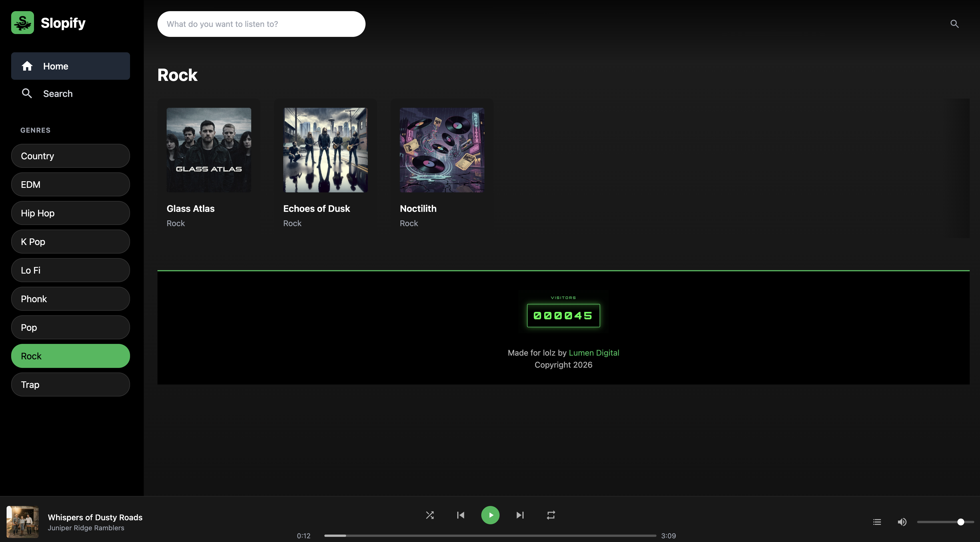Open the play queue list
Image resolution: width=980 pixels, height=542 pixels.
877,522
